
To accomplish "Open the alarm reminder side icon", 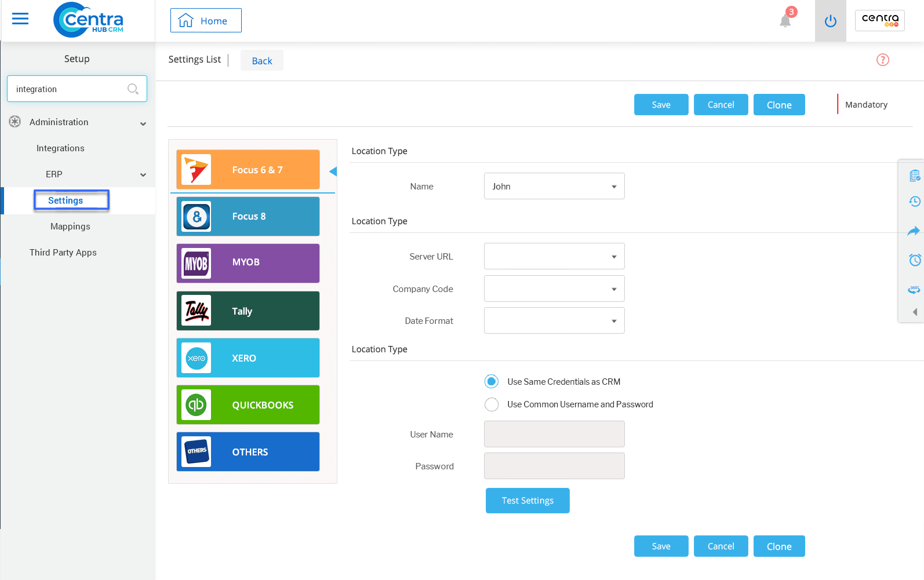I will (x=915, y=260).
